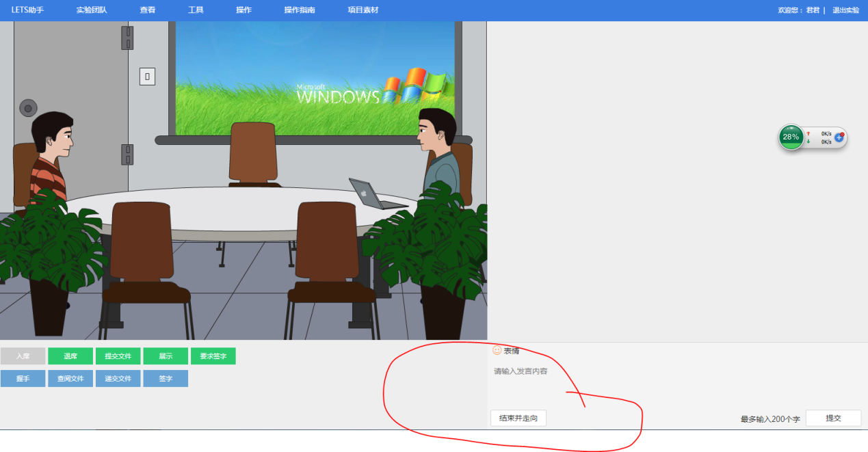The image size is (868, 452).
Task: Click the green 28% memory ball
Action: (791, 137)
